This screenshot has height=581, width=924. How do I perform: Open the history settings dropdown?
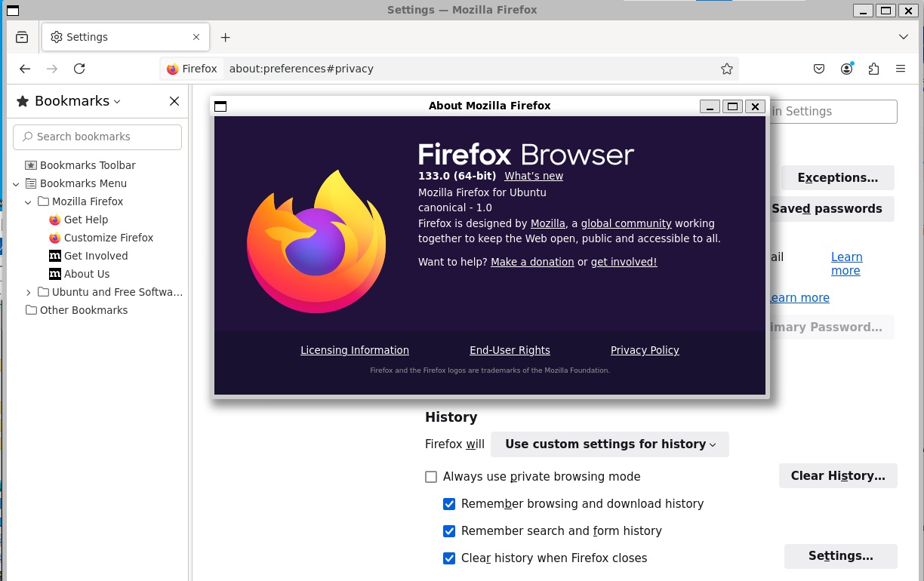pyautogui.click(x=609, y=444)
